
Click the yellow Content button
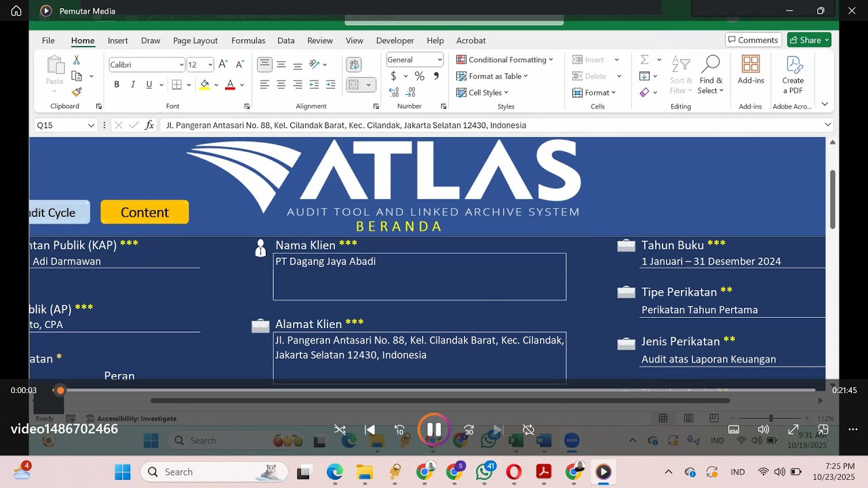144,212
